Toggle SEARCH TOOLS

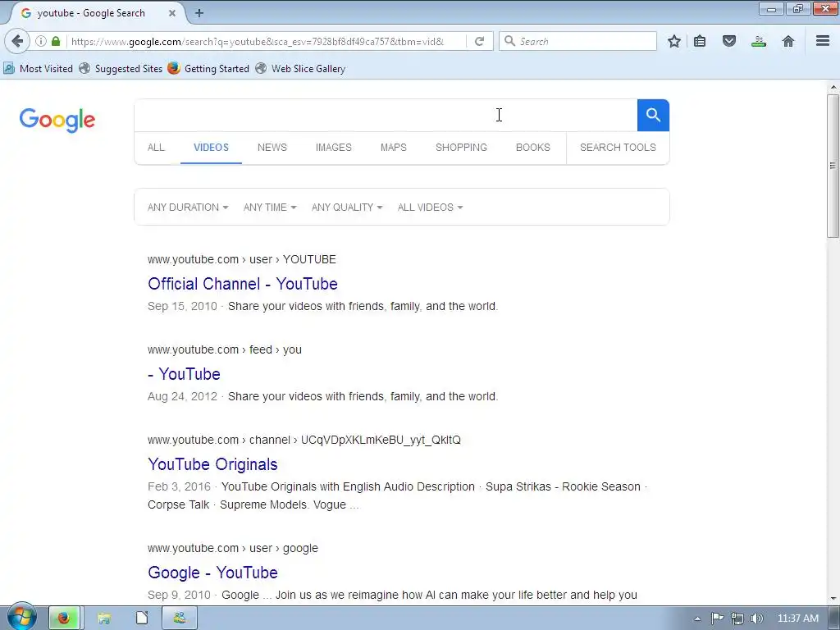click(x=618, y=148)
